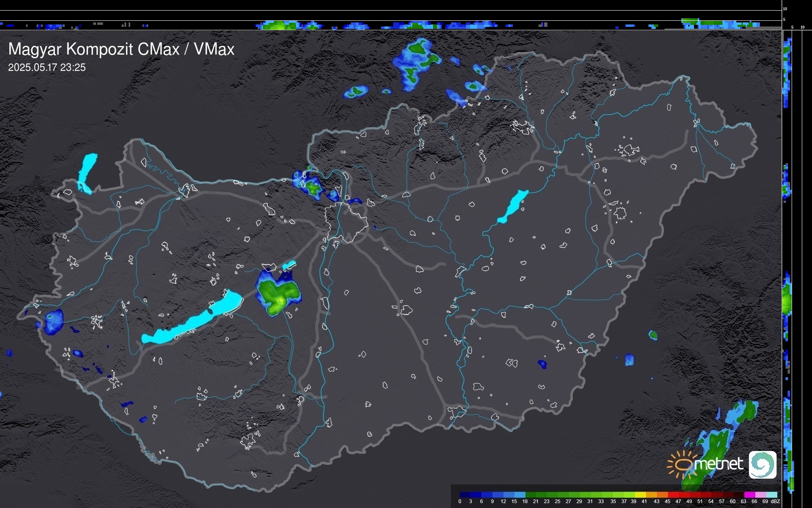Click the top VMax cross-section strip echo

(281, 25)
